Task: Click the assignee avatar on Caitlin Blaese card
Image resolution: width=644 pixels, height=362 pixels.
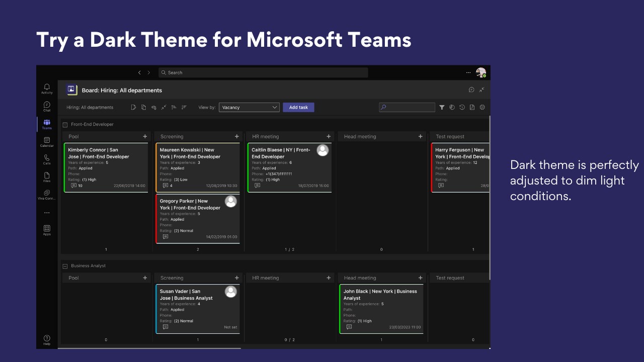Action: pyautogui.click(x=323, y=150)
